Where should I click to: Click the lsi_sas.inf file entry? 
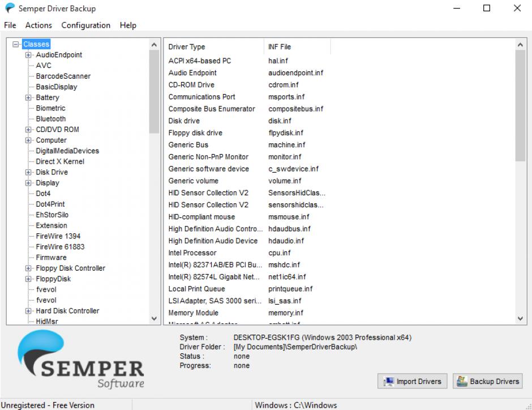[x=285, y=301]
